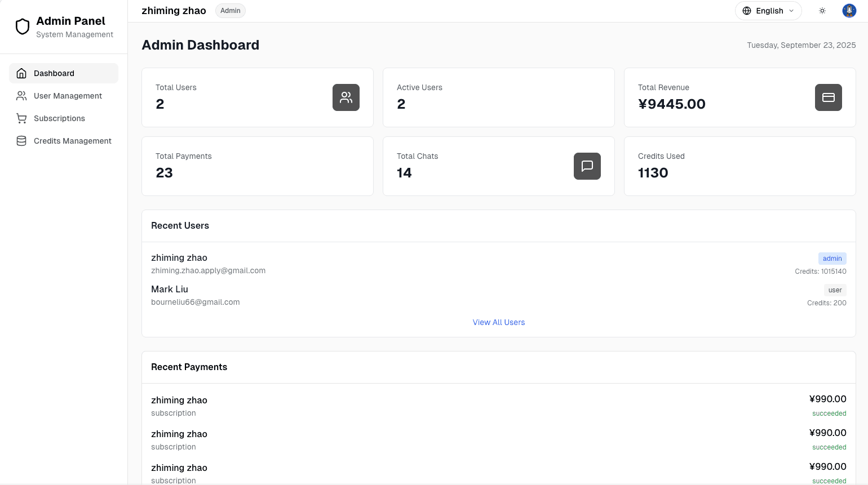Click the globe icon in the language selector
The width and height of the screenshot is (868, 485).
point(746,10)
